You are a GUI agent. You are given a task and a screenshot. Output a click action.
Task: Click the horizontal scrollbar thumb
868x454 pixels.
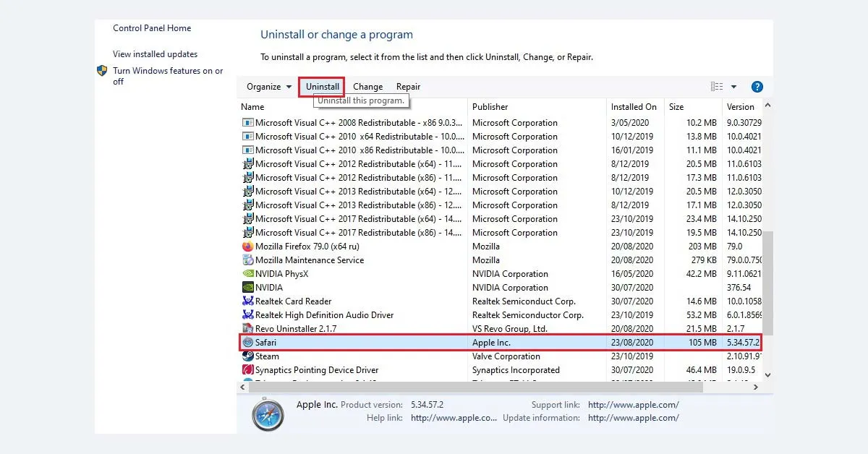point(475,387)
